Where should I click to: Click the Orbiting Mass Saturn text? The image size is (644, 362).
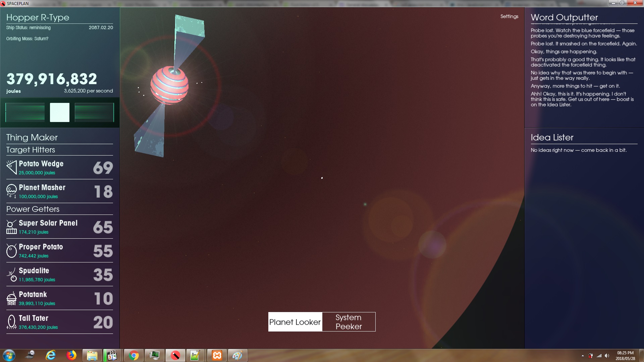tap(27, 39)
